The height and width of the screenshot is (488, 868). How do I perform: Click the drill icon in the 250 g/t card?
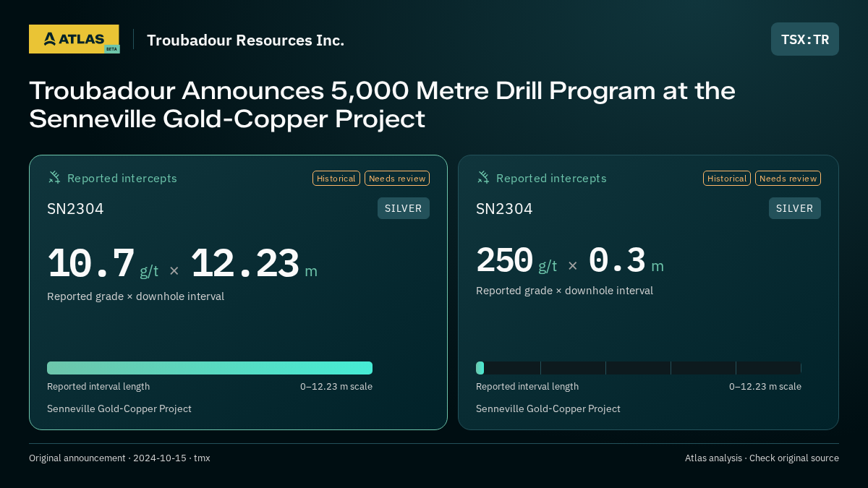[482, 178]
